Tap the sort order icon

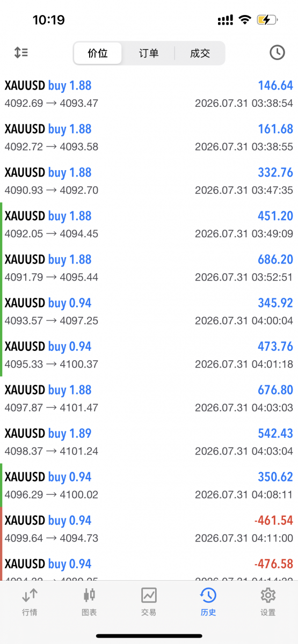point(21,53)
